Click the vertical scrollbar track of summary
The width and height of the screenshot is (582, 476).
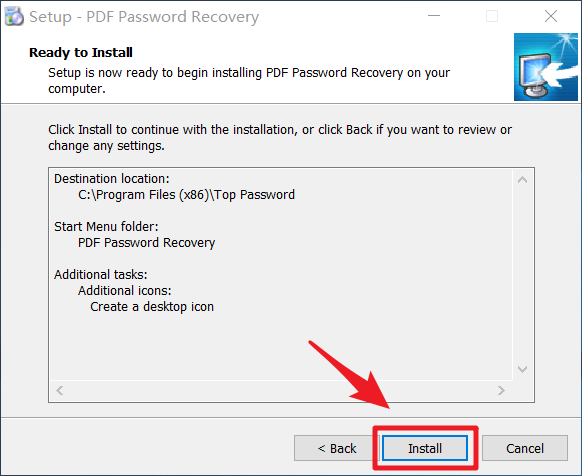[522, 275]
